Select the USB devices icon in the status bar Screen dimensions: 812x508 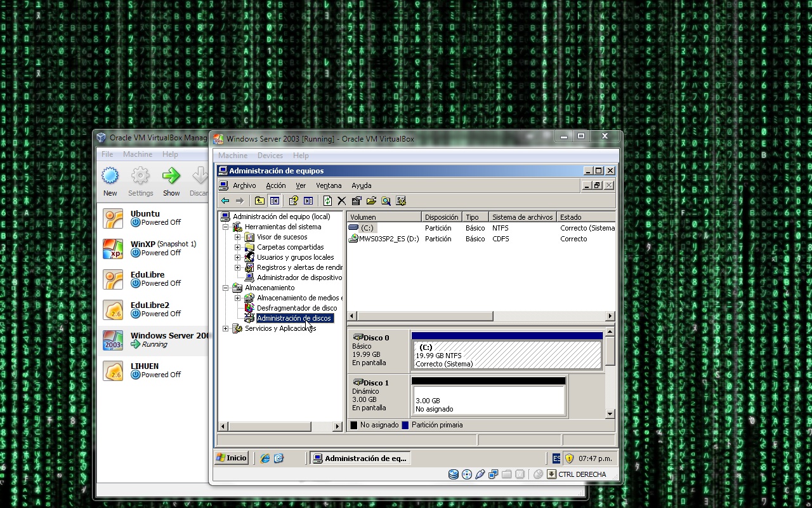pos(480,474)
